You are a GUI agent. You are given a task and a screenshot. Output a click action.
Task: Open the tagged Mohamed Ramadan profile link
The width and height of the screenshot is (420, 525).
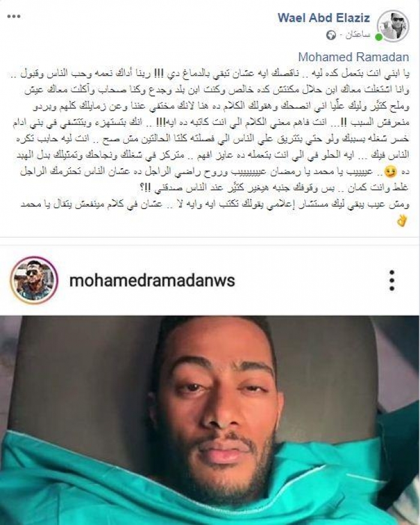click(353, 57)
